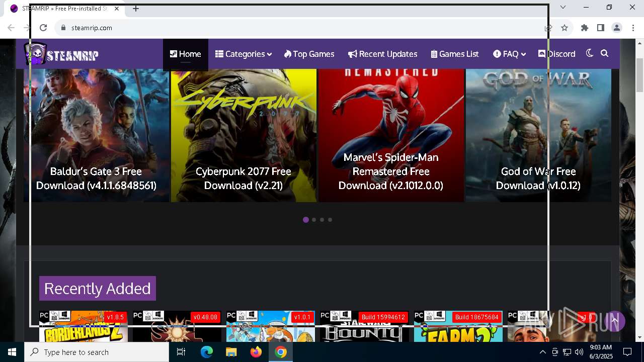Go to Recent Updates
The width and height of the screenshot is (644, 362).
[x=382, y=54]
